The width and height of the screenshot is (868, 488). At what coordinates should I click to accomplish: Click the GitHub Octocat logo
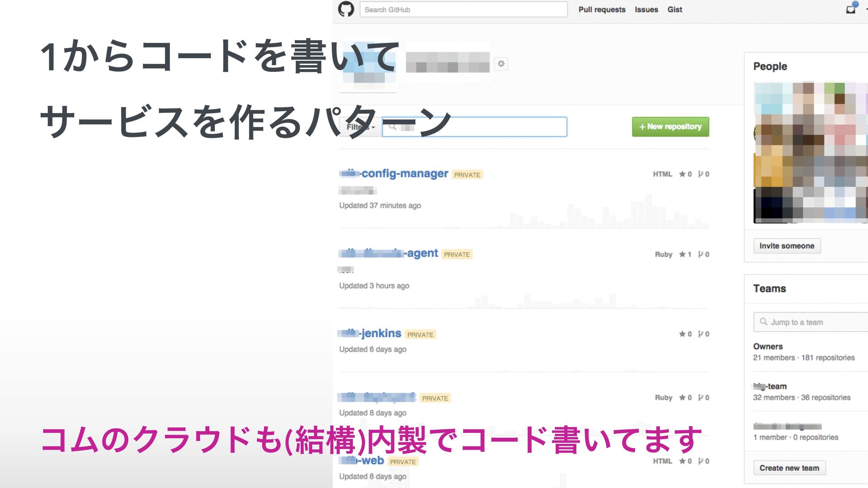click(x=346, y=9)
